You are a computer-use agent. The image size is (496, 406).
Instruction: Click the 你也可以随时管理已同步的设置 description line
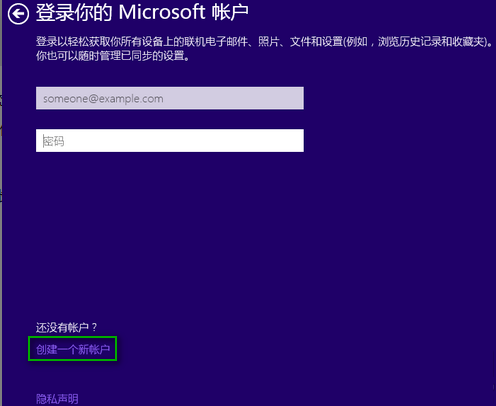(113, 56)
